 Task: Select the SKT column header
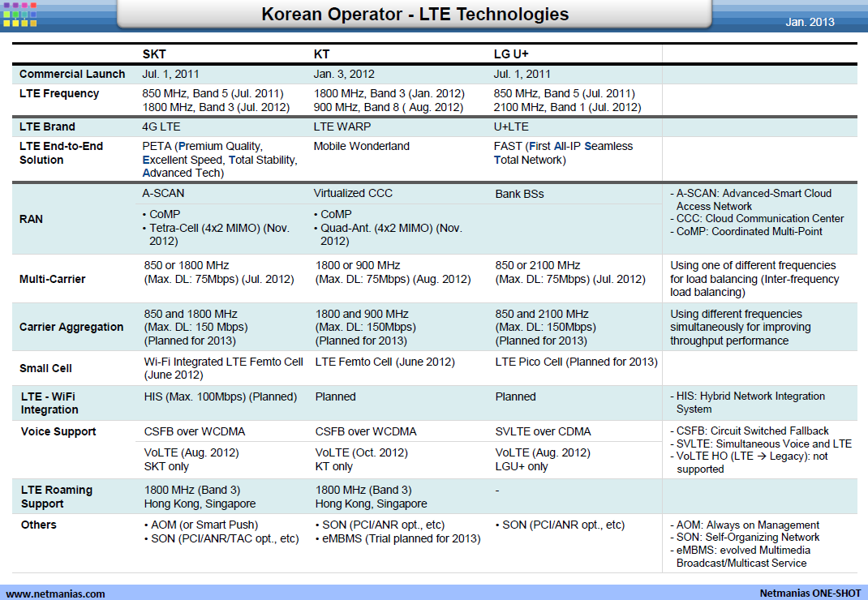(154, 54)
